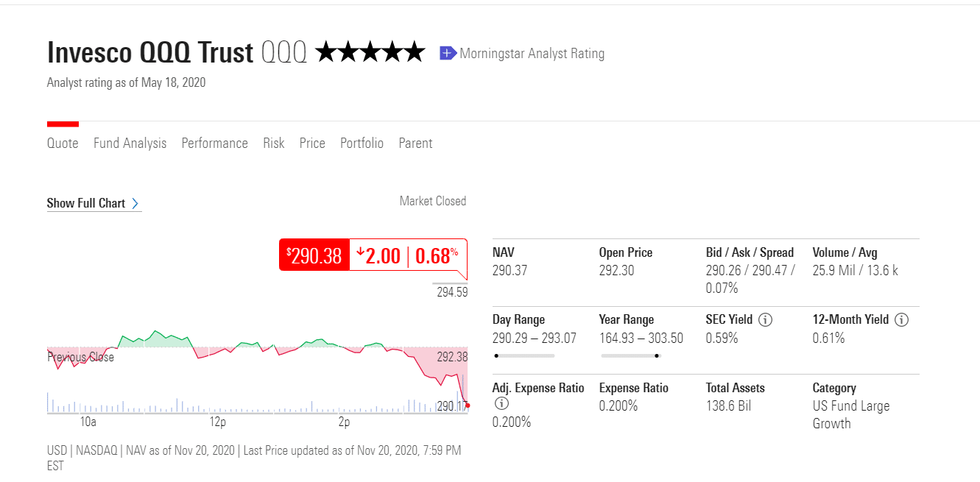The width and height of the screenshot is (980, 482).
Task: Click the chevron arrow beside Show Full Chart
Action: (x=135, y=204)
